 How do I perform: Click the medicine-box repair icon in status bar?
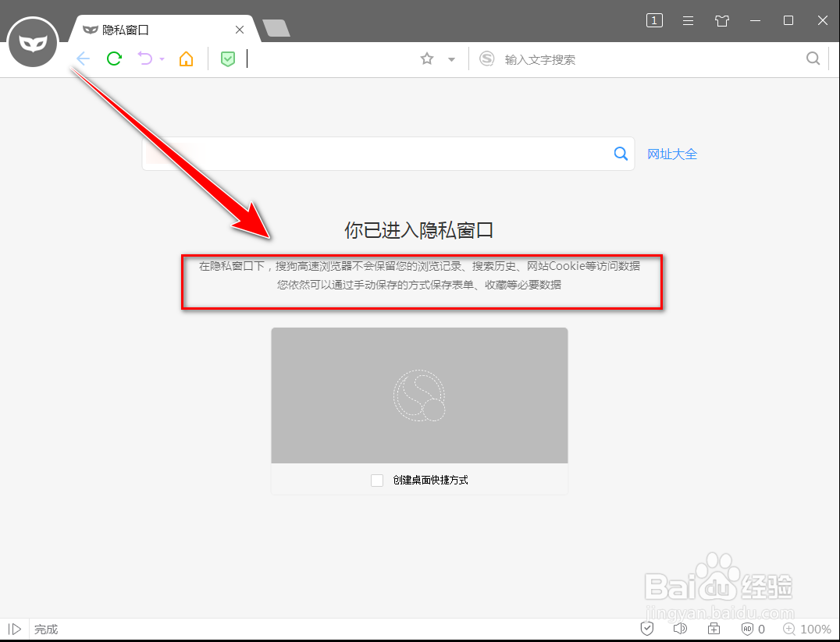click(714, 629)
